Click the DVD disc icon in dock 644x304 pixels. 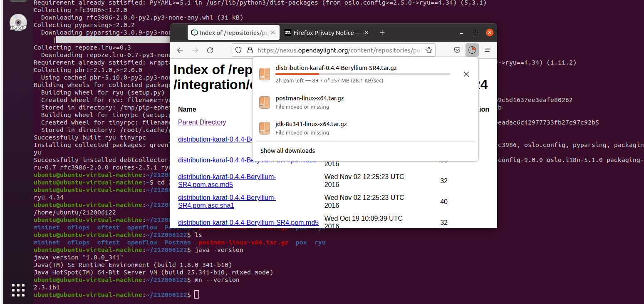point(18,22)
